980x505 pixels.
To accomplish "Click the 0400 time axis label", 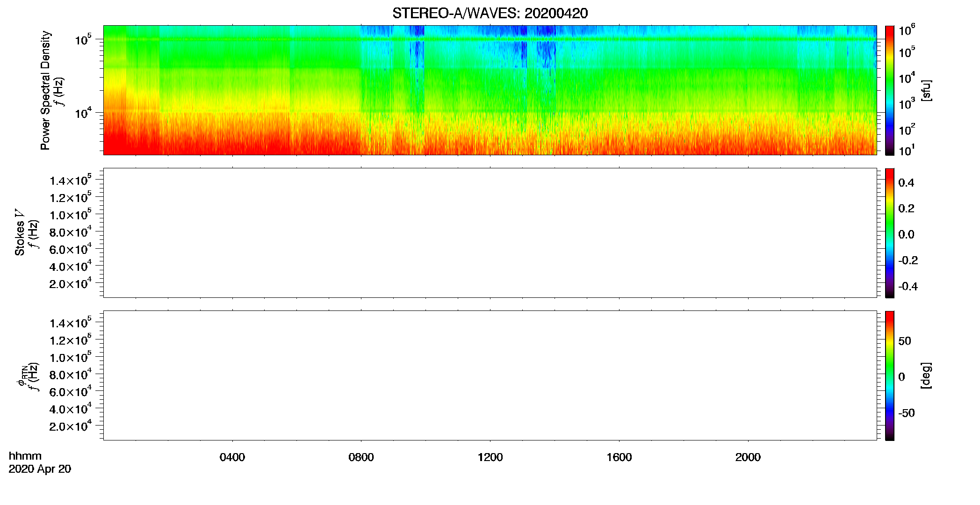I will coord(232,457).
